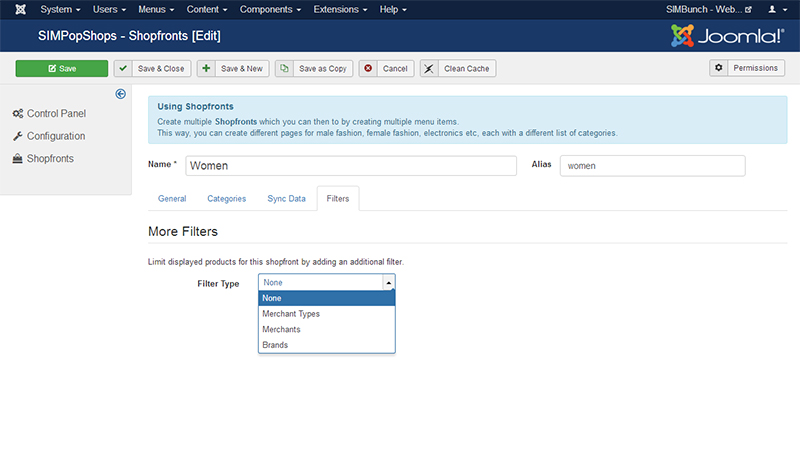Click the Configuration wrench icon
The image size is (800, 468).
(x=18, y=136)
